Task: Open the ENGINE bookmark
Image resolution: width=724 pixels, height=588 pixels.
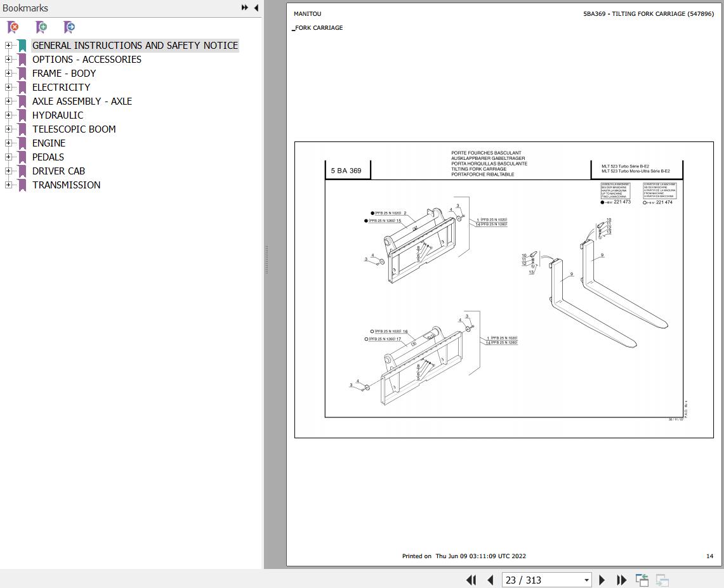Action: tap(48, 143)
